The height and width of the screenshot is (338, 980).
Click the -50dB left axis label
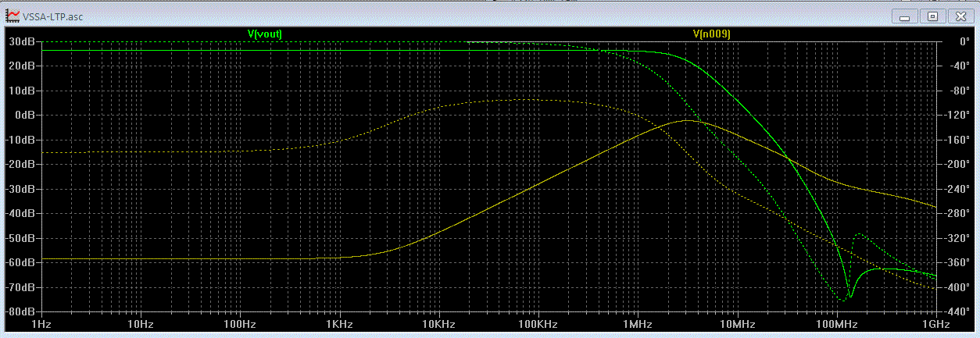tap(19, 238)
